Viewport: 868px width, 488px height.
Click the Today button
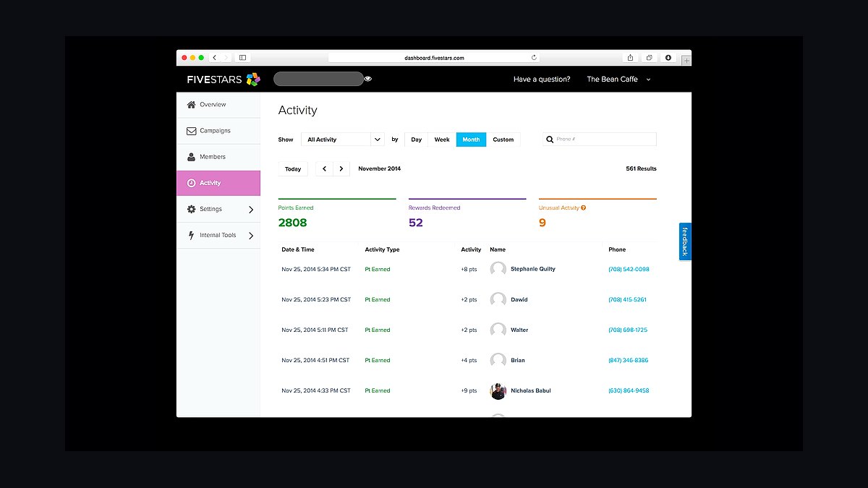coord(293,169)
